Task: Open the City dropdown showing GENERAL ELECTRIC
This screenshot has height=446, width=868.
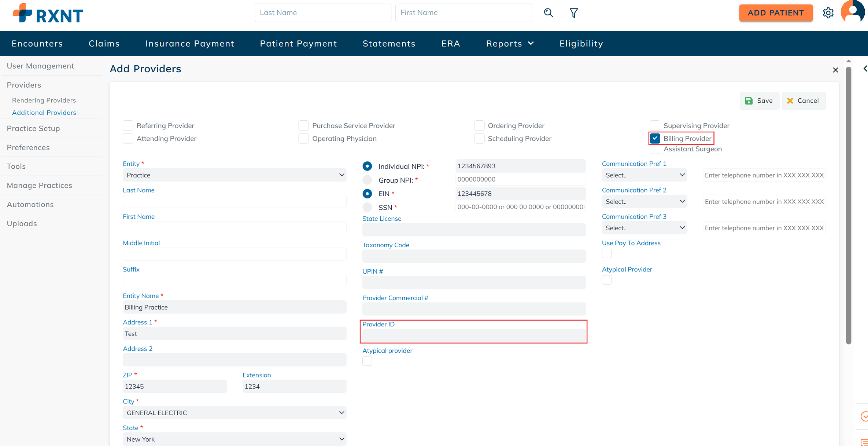Action: point(234,413)
